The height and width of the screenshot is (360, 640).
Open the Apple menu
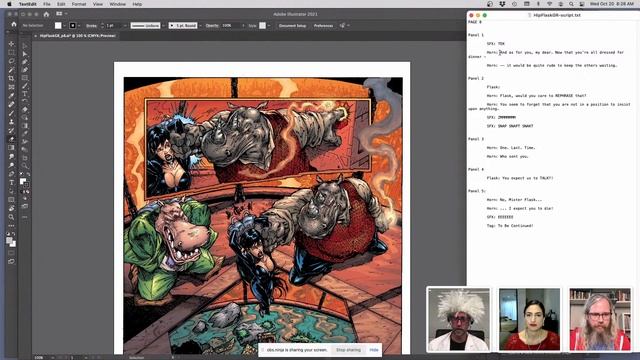(9, 4)
